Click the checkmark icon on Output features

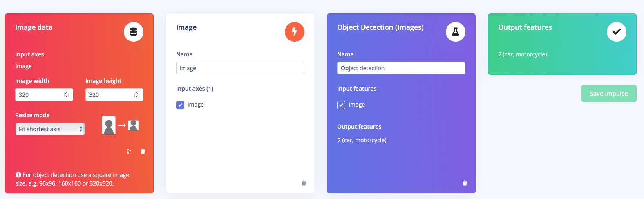[x=617, y=32]
